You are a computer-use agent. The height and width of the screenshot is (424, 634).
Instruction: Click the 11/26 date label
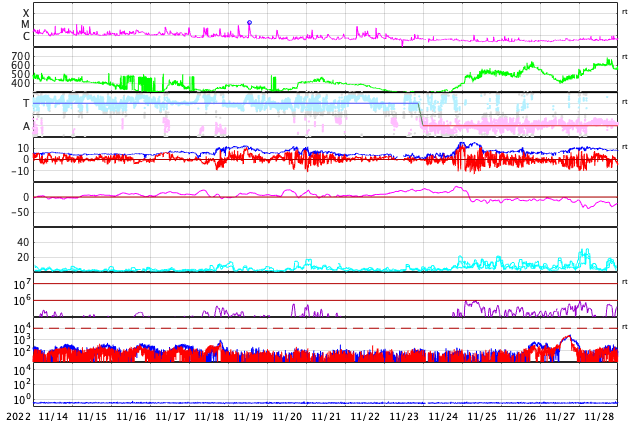coord(521,416)
